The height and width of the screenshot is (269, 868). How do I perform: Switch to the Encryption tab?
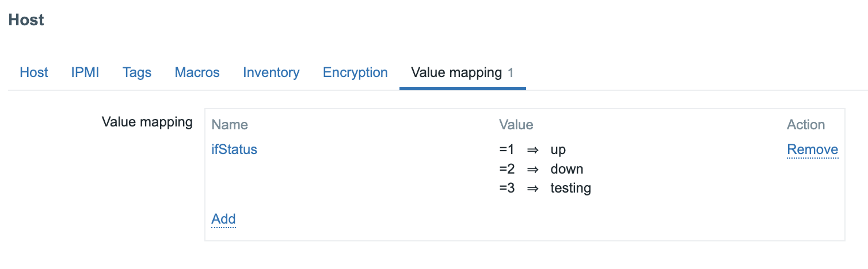click(355, 73)
